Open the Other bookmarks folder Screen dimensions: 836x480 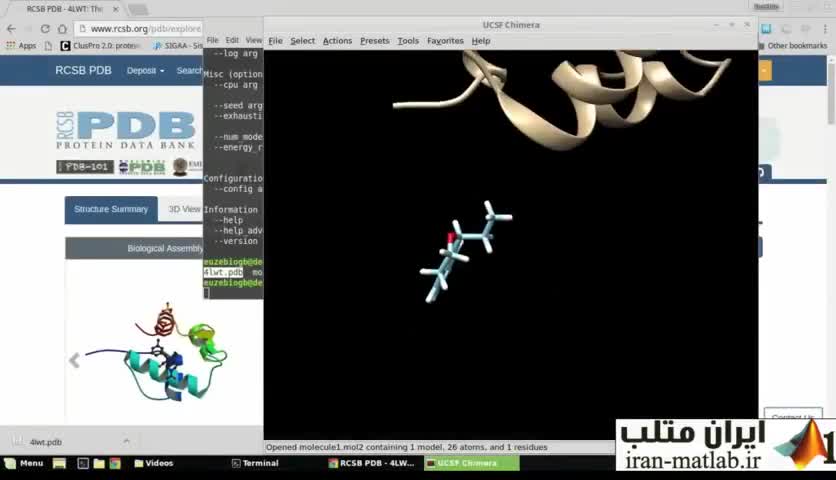(793, 46)
